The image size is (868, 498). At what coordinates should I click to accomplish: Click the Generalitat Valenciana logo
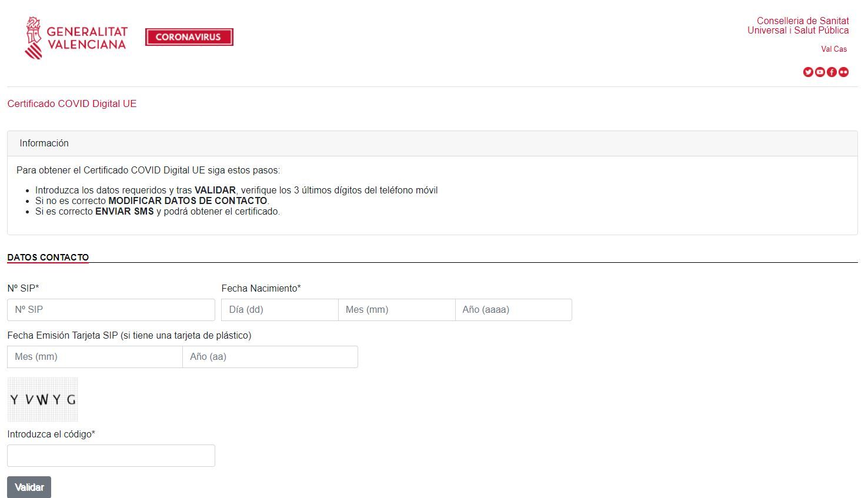click(76, 38)
